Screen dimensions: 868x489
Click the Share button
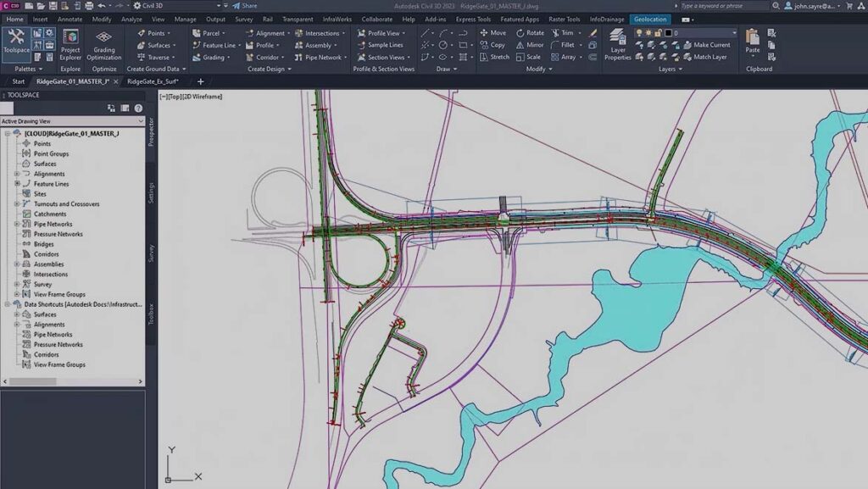(244, 5)
